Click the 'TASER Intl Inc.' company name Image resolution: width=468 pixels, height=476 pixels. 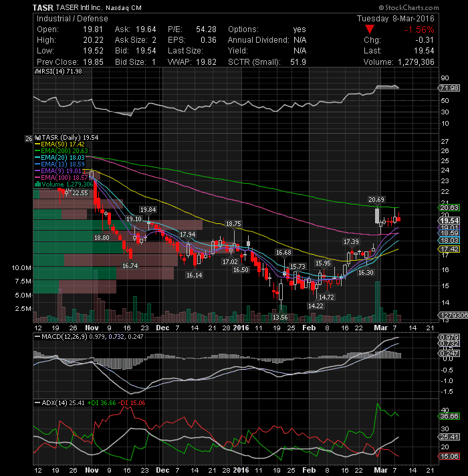(x=79, y=8)
